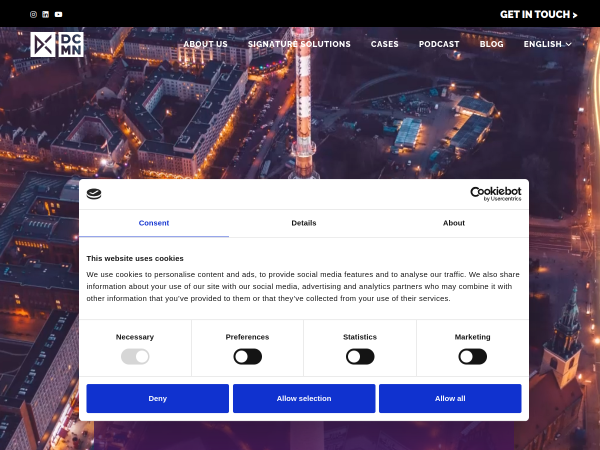The width and height of the screenshot is (600, 450).
Task: Click the 'Marketing' label
Action: 472,337
